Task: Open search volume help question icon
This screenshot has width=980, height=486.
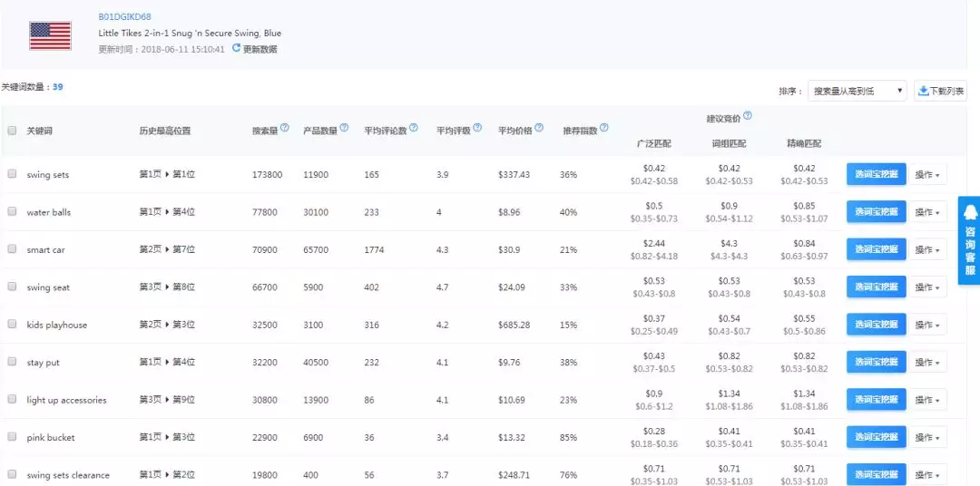Action: click(285, 128)
